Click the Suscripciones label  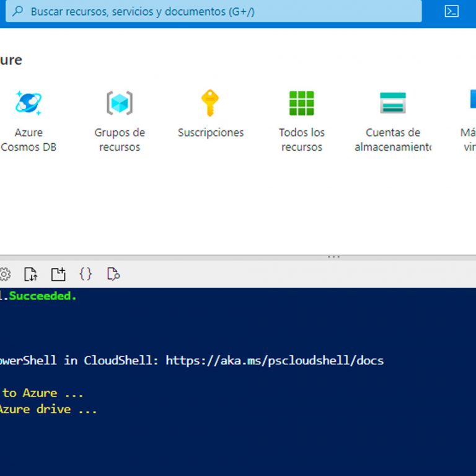tap(211, 133)
